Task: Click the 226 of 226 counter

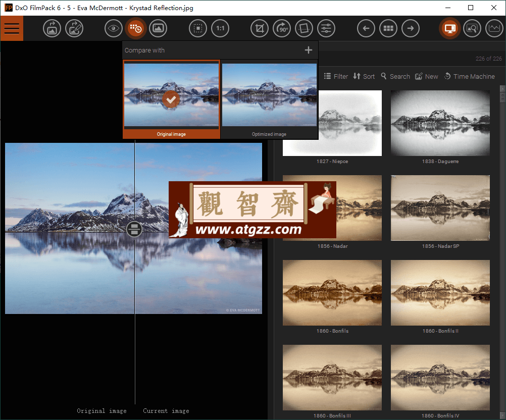Action: coord(488,59)
